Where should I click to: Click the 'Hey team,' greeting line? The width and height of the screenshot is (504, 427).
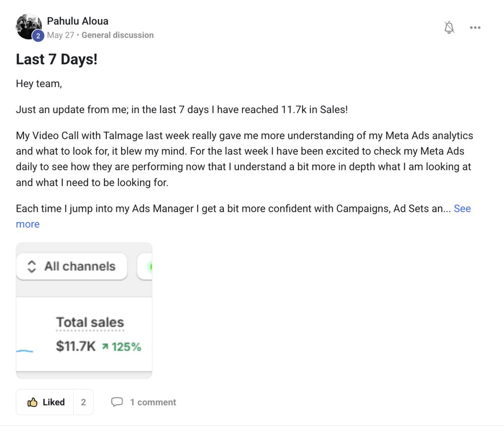tap(39, 84)
